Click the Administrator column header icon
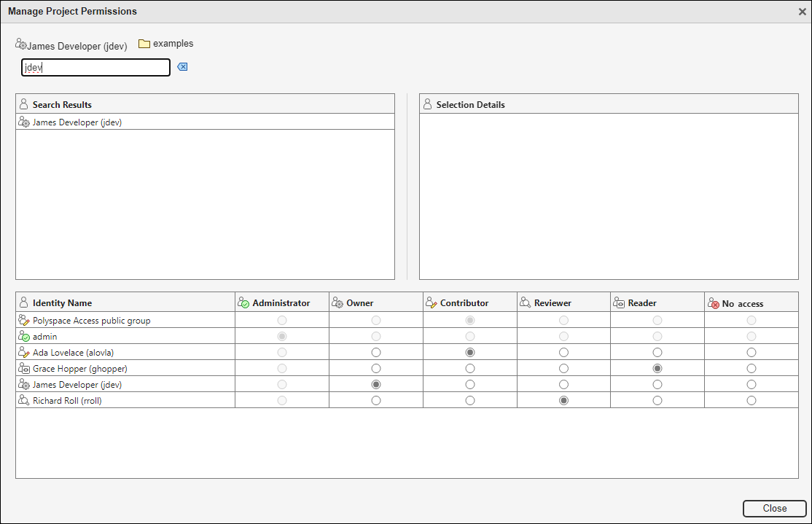The width and height of the screenshot is (812, 524). point(244,303)
